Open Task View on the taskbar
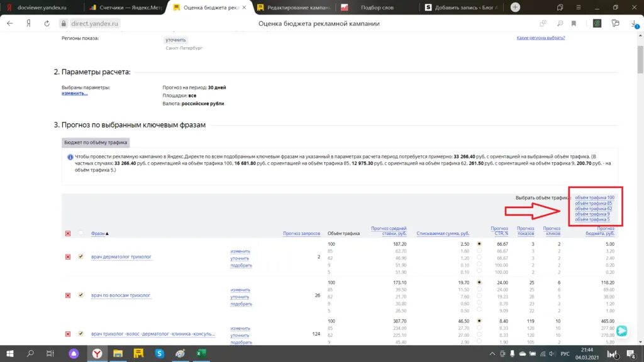Image resolution: width=644 pixels, height=362 pixels. coord(50,353)
